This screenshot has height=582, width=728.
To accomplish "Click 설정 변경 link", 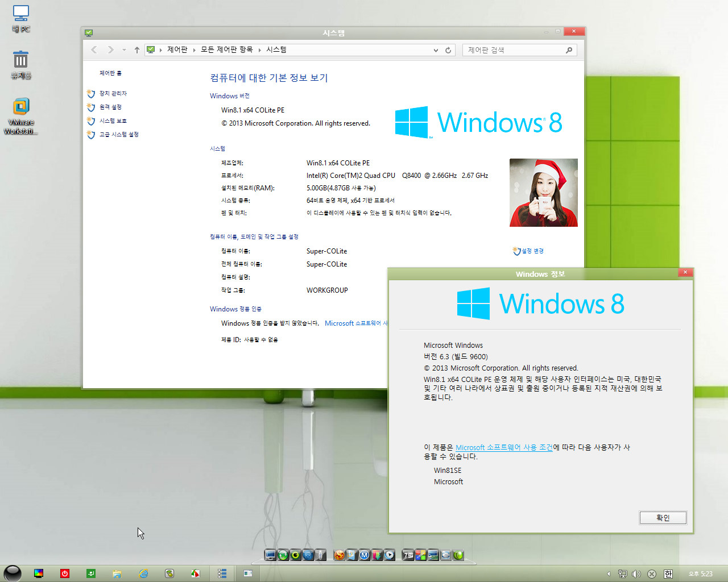I will (x=532, y=251).
